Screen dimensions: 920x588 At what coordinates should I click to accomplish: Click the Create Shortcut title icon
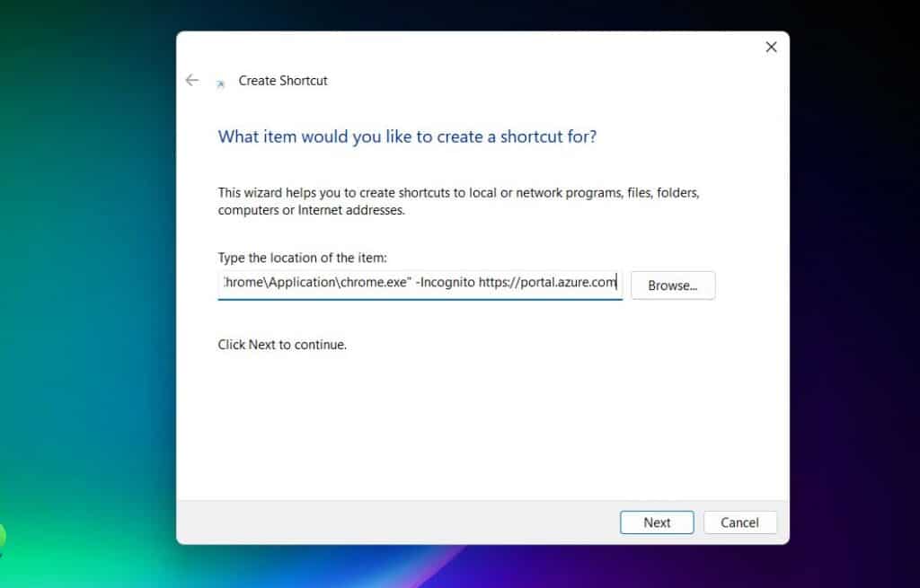click(x=221, y=83)
